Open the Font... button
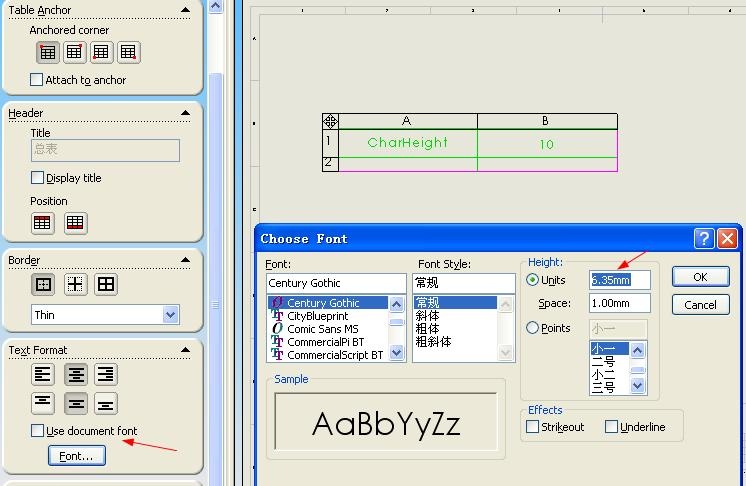The image size is (746, 486). (x=77, y=456)
